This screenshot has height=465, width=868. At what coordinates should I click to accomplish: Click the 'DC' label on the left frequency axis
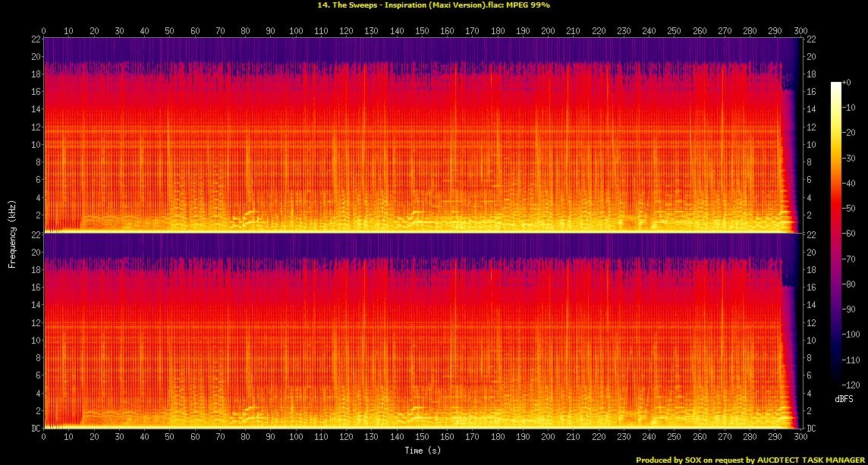pos(35,429)
